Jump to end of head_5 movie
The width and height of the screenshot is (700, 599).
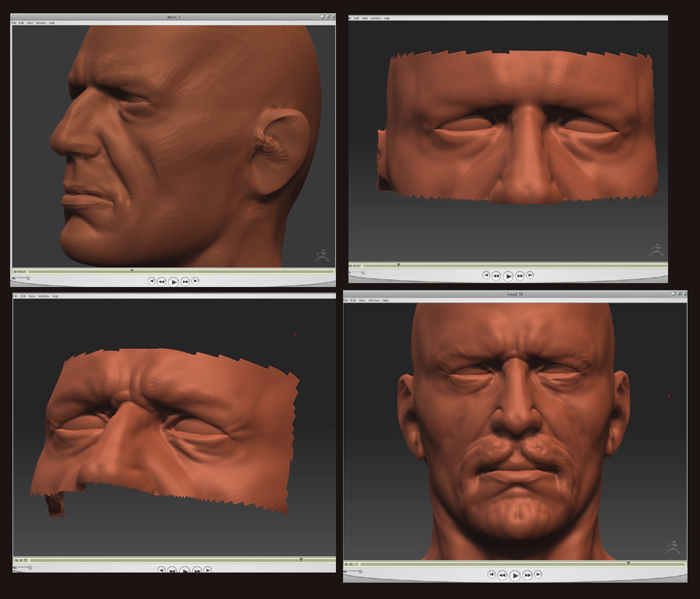(x=195, y=281)
